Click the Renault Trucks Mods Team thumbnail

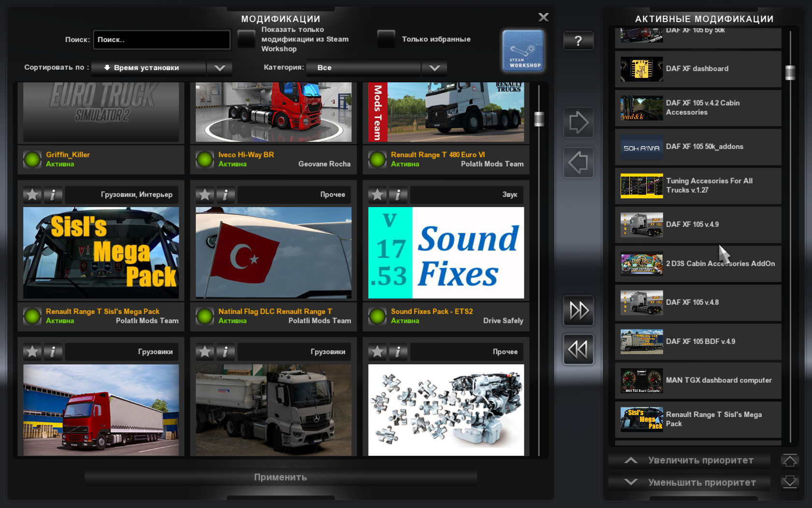pyautogui.click(x=446, y=112)
